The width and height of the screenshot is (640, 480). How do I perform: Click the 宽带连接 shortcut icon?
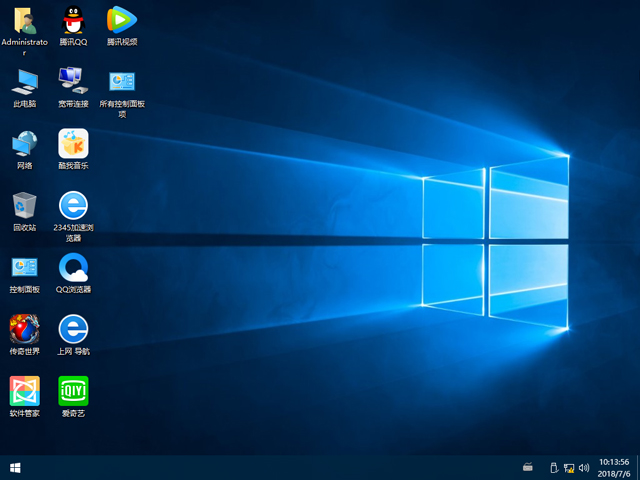(73, 81)
